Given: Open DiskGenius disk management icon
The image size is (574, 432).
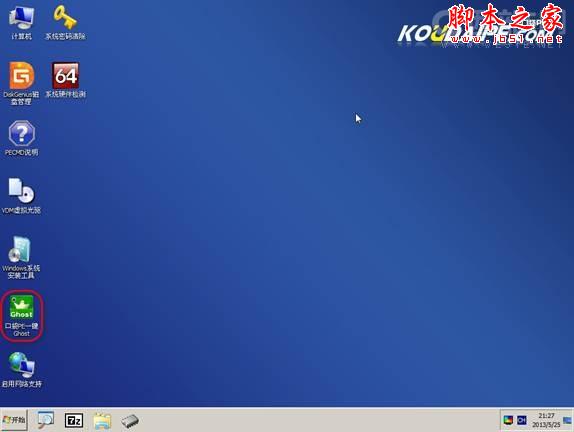Looking at the screenshot, I should pyautogui.click(x=21, y=83).
